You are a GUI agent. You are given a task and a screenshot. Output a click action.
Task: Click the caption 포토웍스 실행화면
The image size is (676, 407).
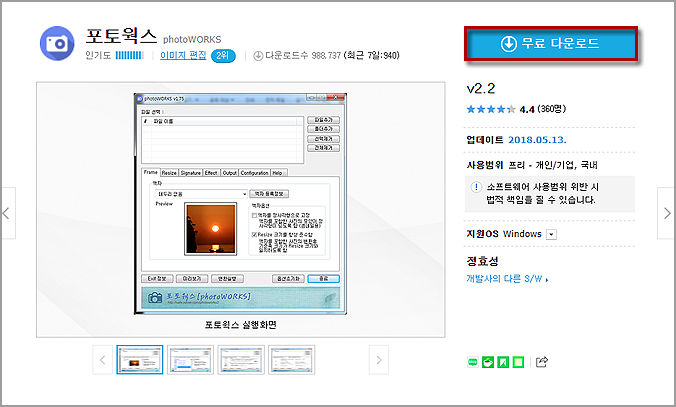[x=241, y=325]
